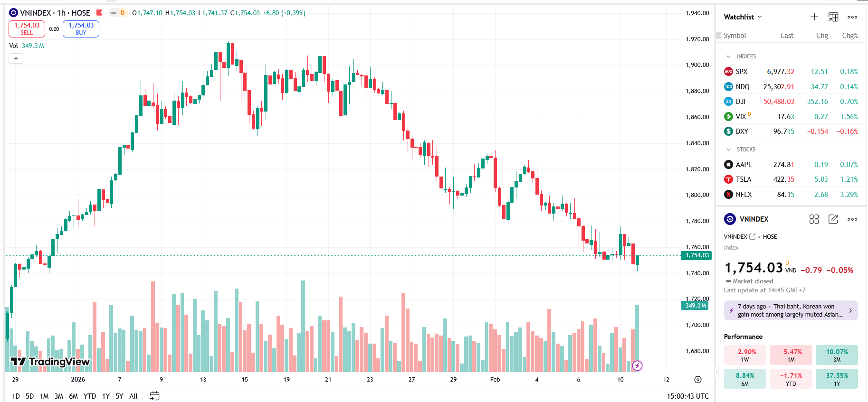Image resolution: width=868 pixels, height=402 pixels.
Task: Select the 1M performance value of -5.47%
Action: coord(791,355)
